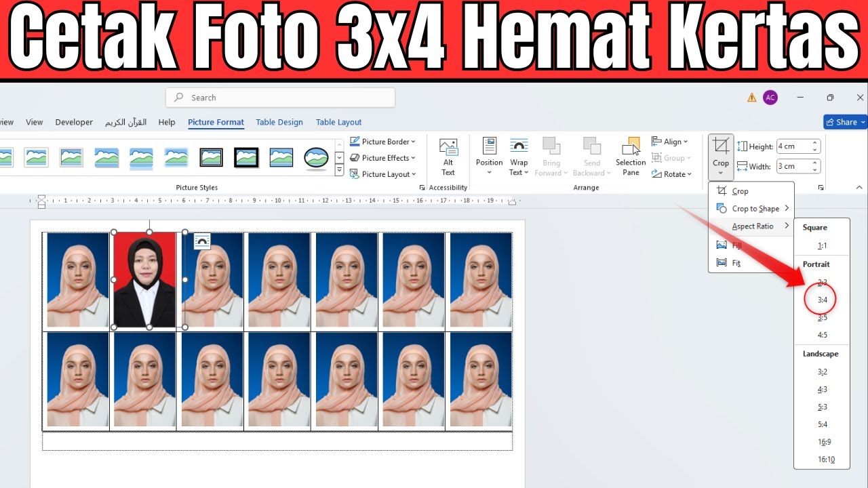Image resolution: width=868 pixels, height=488 pixels.
Task: Open the Alt Text accessibility tool
Action: click(x=448, y=157)
